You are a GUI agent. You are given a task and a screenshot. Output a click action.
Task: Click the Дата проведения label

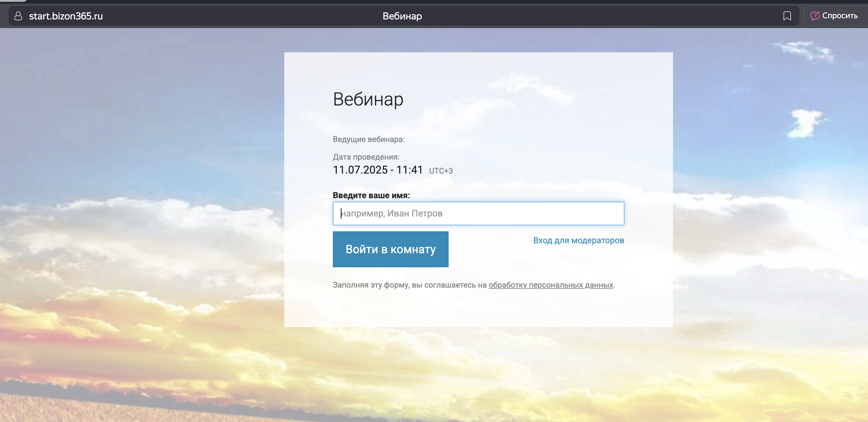click(x=366, y=157)
